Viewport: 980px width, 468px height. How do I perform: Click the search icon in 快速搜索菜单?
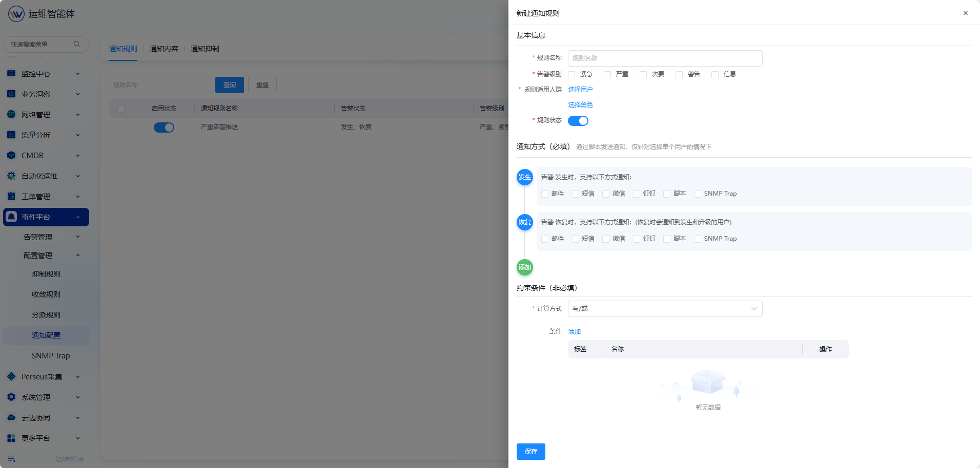[x=77, y=44]
